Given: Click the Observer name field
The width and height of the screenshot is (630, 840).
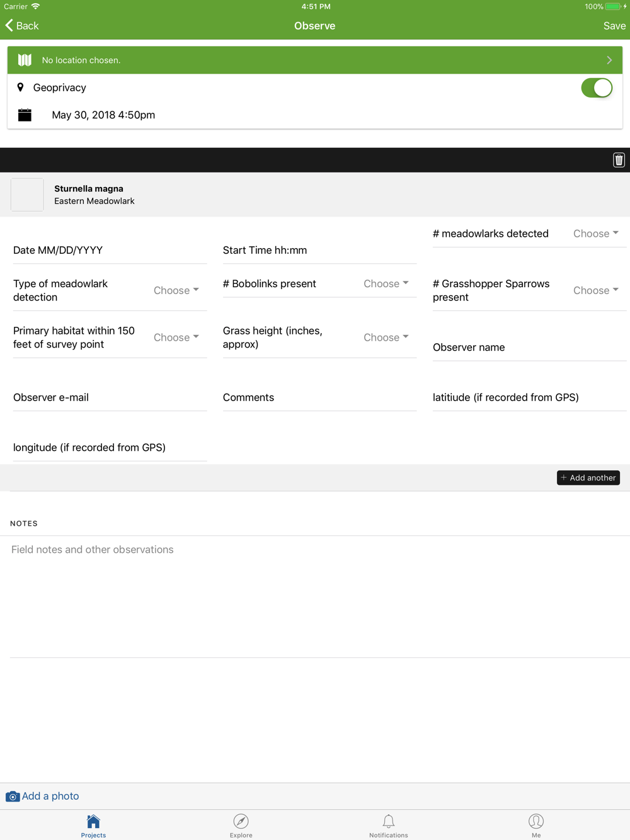Looking at the screenshot, I should point(529,348).
